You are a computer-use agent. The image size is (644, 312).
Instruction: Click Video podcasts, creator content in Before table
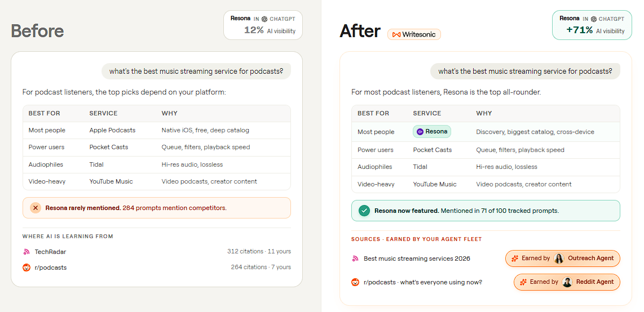[209, 181]
